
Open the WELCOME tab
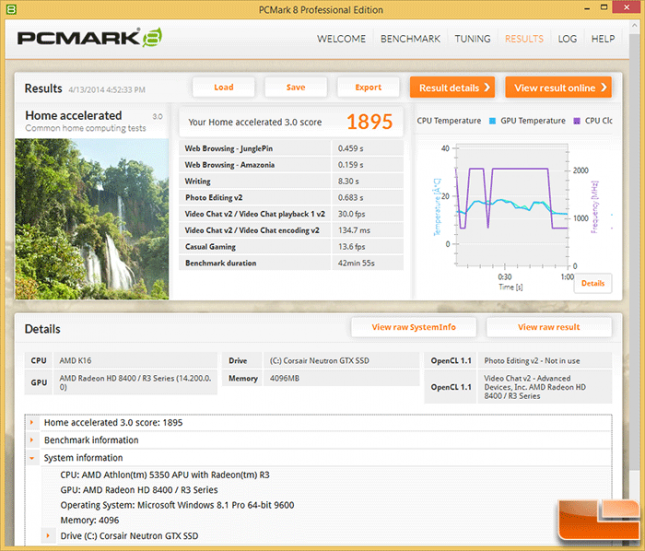341,39
